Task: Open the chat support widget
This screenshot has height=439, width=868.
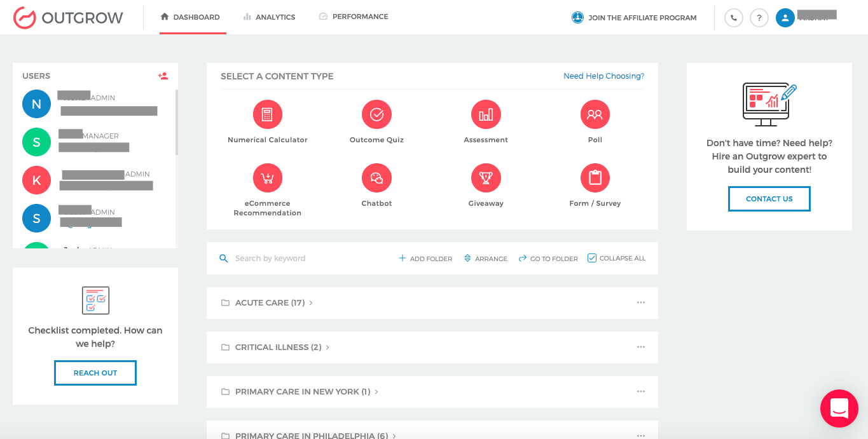Action: click(x=839, y=409)
